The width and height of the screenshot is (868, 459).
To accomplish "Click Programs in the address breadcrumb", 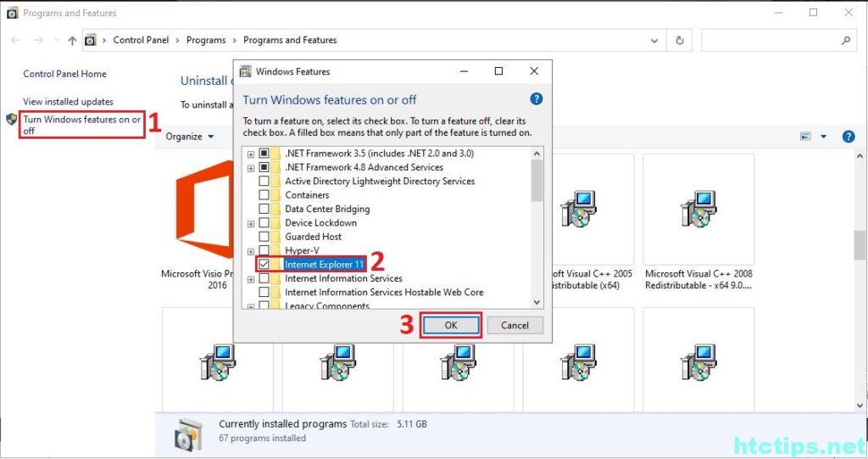I will tap(206, 40).
